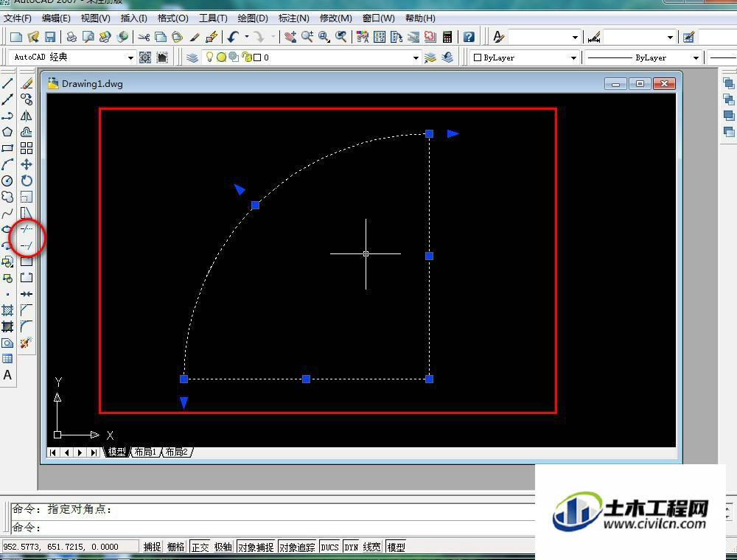Jump to the last layout tab arrow
The width and height of the screenshot is (737, 560).
(x=94, y=452)
